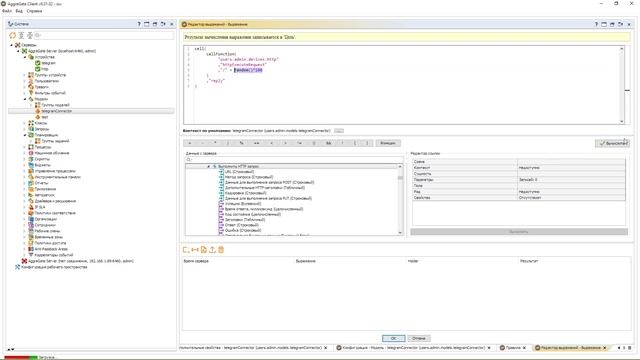Click the Приложения icon in tree
Image resolution: width=640 pixels, height=360 pixels.
click(31, 189)
